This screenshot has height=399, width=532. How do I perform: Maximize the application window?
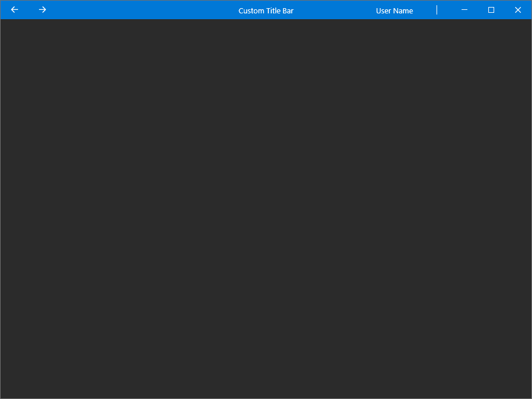tap(491, 10)
